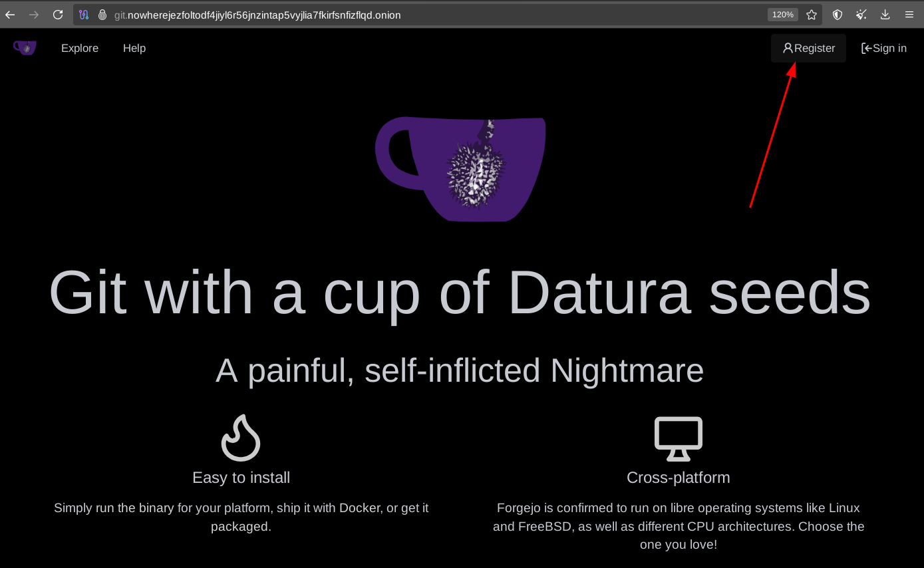This screenshot has height=568, width=924.
Task: Click the "Forgejo is confirmed to run" paragraph
Action: (x=679, y=526)
